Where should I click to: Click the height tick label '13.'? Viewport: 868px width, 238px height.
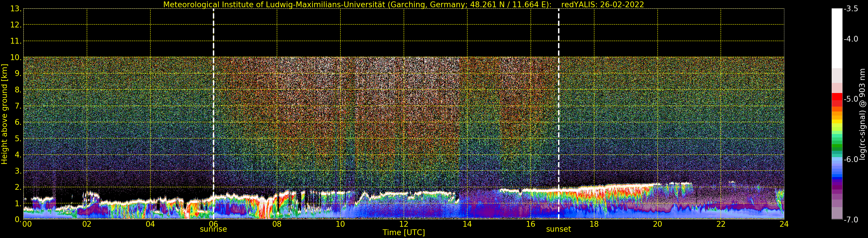coord(16,9)
